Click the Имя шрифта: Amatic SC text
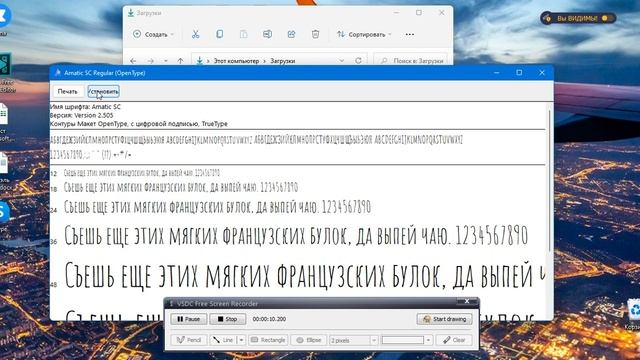 coord(85,107)
